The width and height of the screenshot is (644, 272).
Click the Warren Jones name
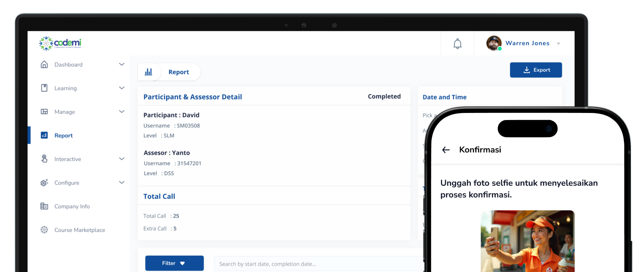point(527,43)
